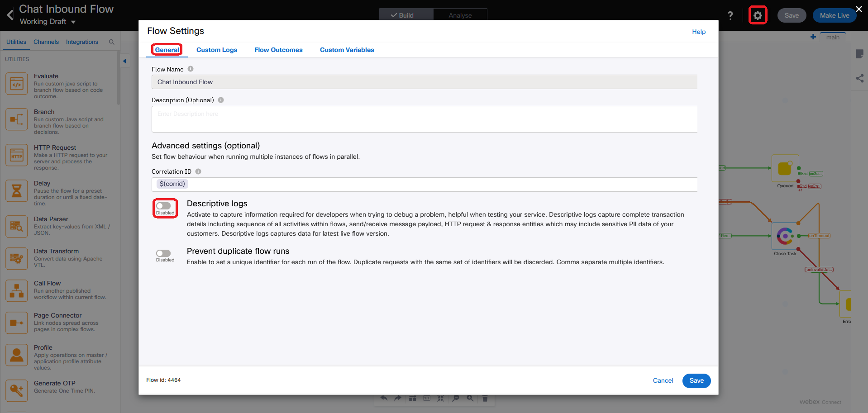
Task: Open the Flow Outcomes tab
Action: 278,50
